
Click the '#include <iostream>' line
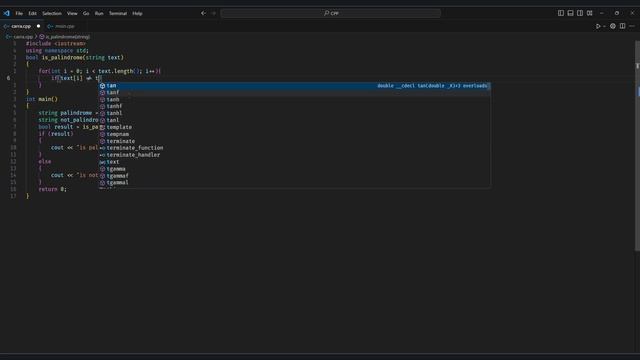click(x=56, y=44)
